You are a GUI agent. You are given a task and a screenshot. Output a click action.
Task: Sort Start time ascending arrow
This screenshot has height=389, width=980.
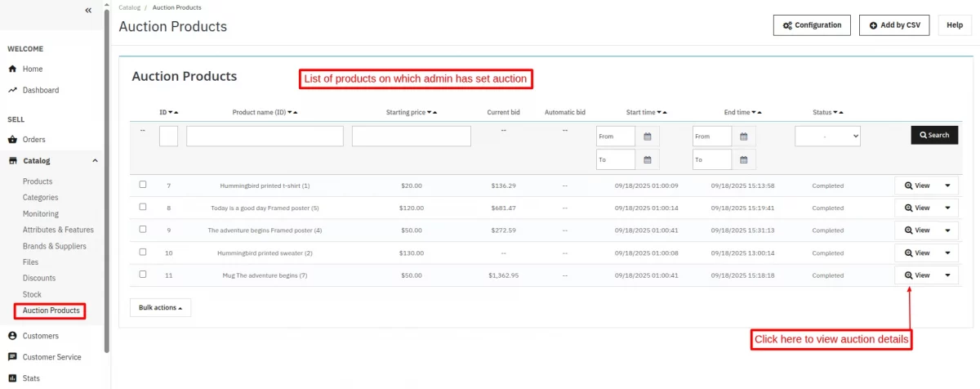pyautogui.click(x=665, y=112)
